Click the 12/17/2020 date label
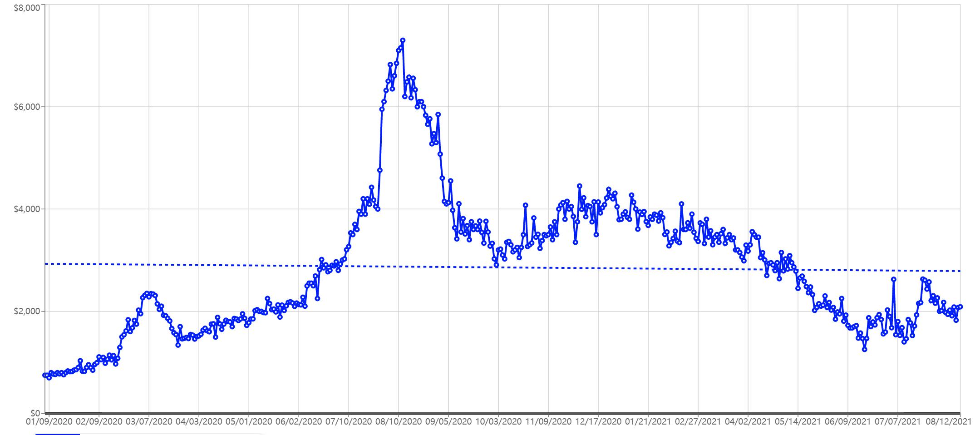This screenshot has height=435, width=980. click(598, 421)
